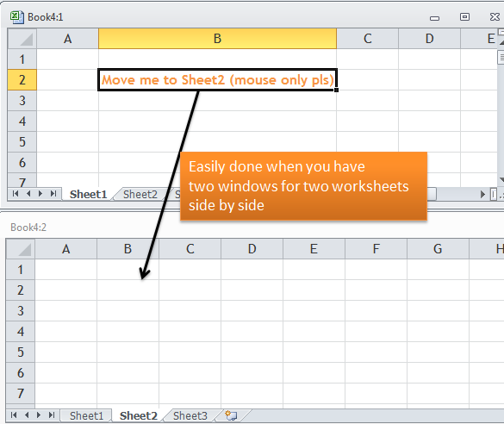Switch to Sheet1 tab in Book4:1
Screen dimensions: 504x424
(x=89, y=194)
